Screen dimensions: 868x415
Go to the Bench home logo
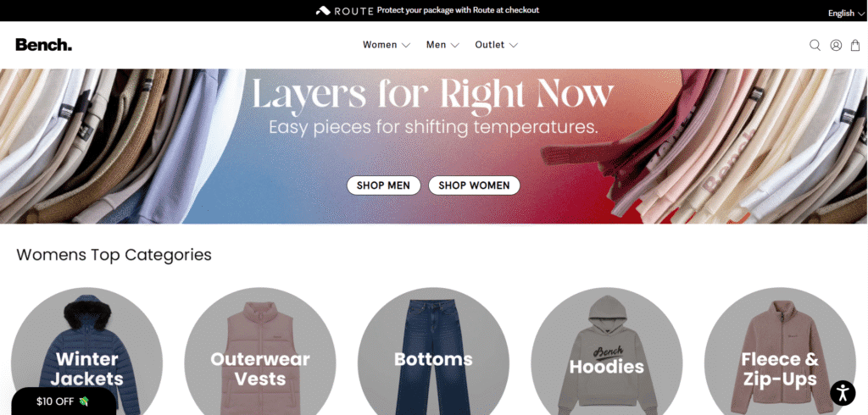(44, 45)
